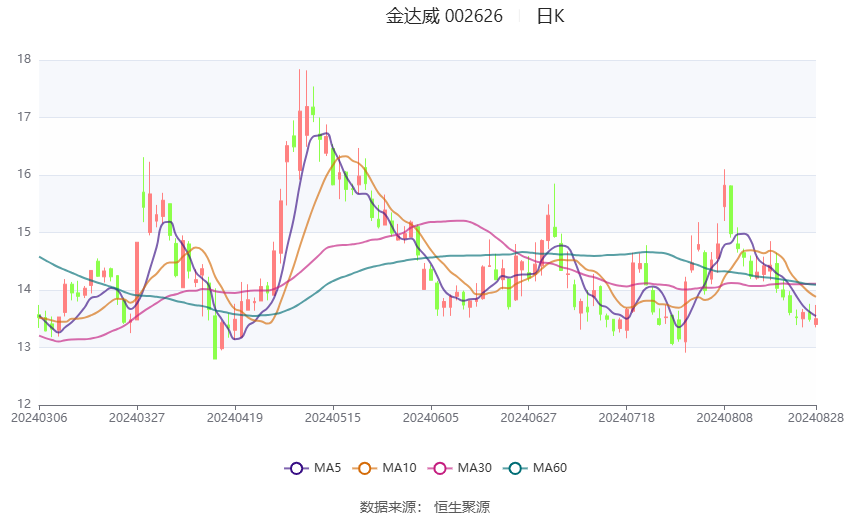This screenshot has height=517, width=850.
Task: Click the y-axis value 18
Action: [x=24, y=60]
